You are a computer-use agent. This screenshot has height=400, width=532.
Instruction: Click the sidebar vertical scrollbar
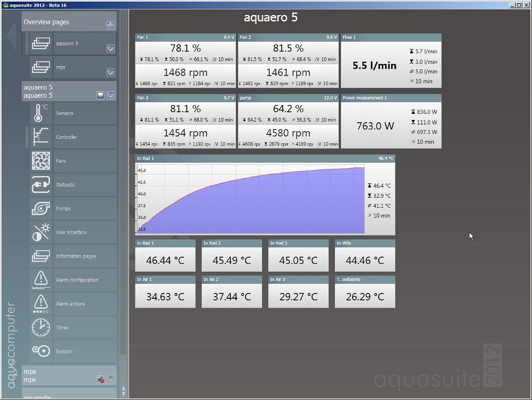click(x=123, y=183)
